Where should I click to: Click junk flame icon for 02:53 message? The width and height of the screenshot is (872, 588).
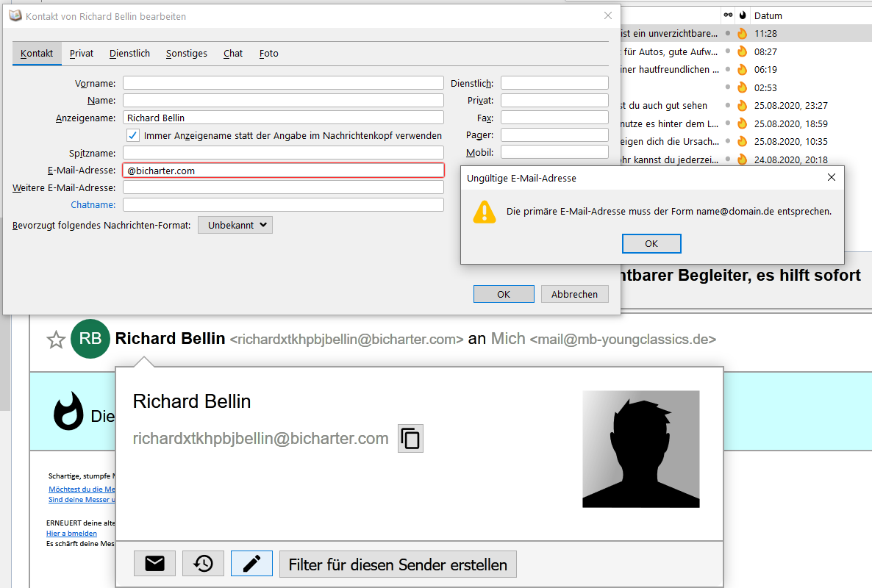pos(742,87)
